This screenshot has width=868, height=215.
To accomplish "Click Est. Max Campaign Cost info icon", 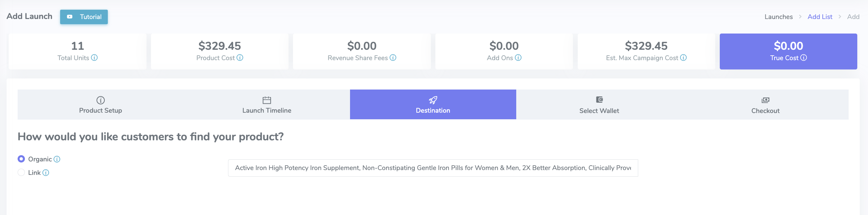I will coord(683,58).
